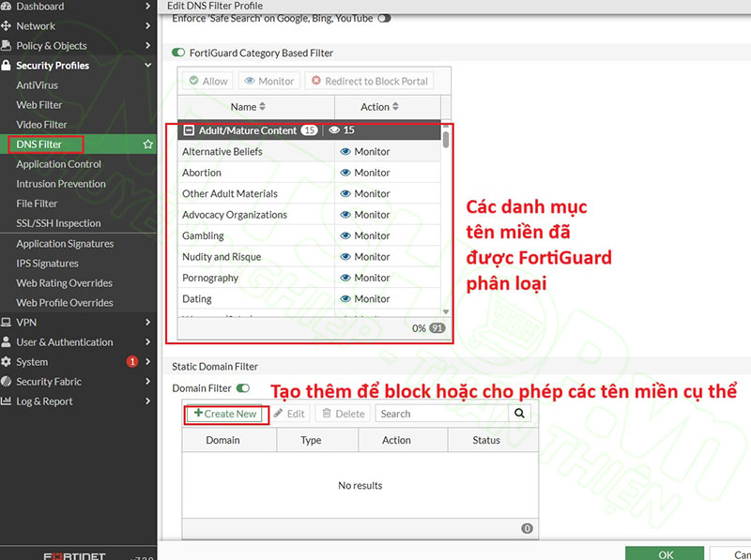The width and height of the screenshot is (751, 560).
Task: Click the Delete domain filter button
Action: pyautogui.click(x=344, y=414)
